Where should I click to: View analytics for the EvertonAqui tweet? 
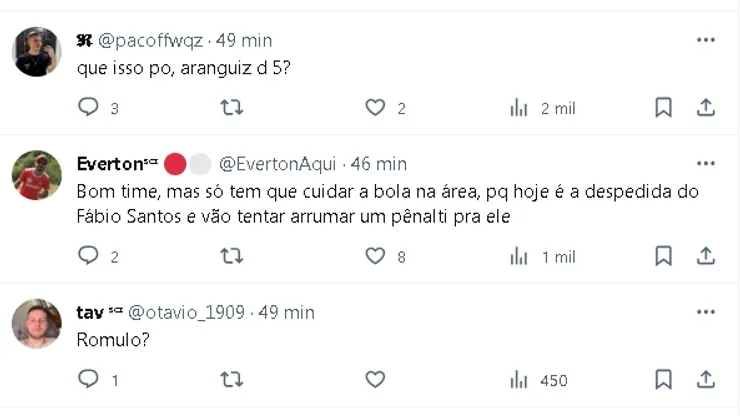point(519,256)
